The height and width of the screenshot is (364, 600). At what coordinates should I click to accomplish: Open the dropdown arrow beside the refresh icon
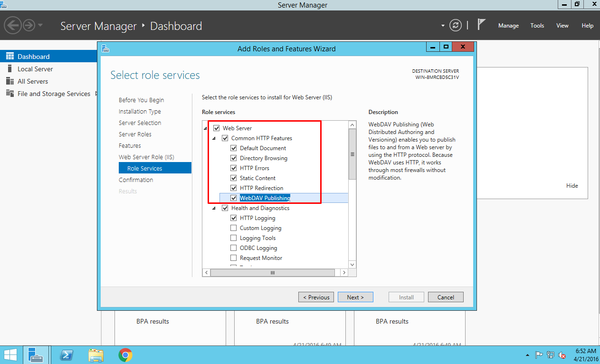pos(443,26)
